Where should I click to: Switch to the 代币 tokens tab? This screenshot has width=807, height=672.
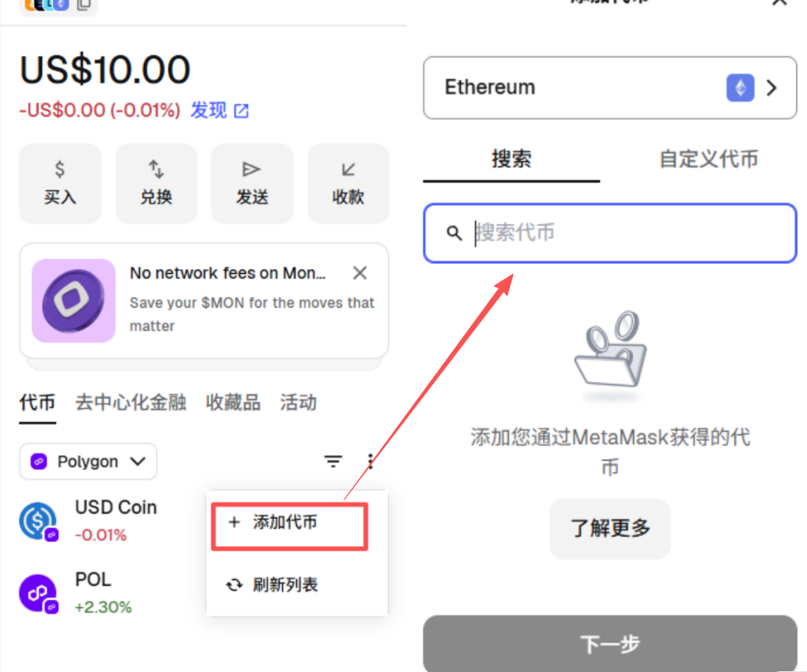pyautogui.click(x=37, y=402)
